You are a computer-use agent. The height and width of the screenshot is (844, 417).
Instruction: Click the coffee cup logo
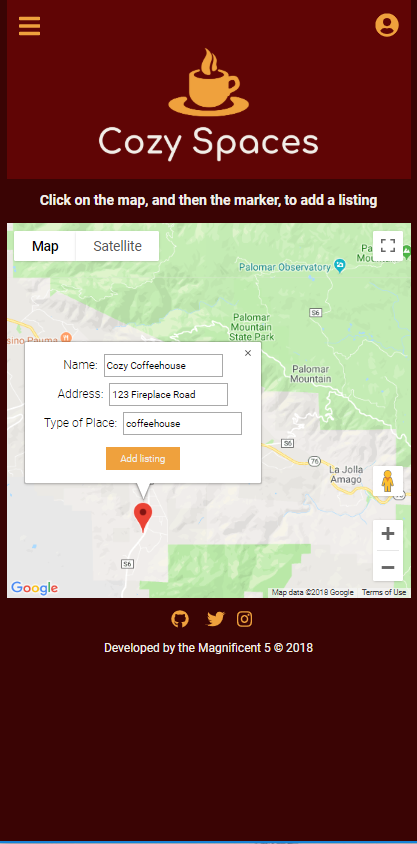click(209, 82)
